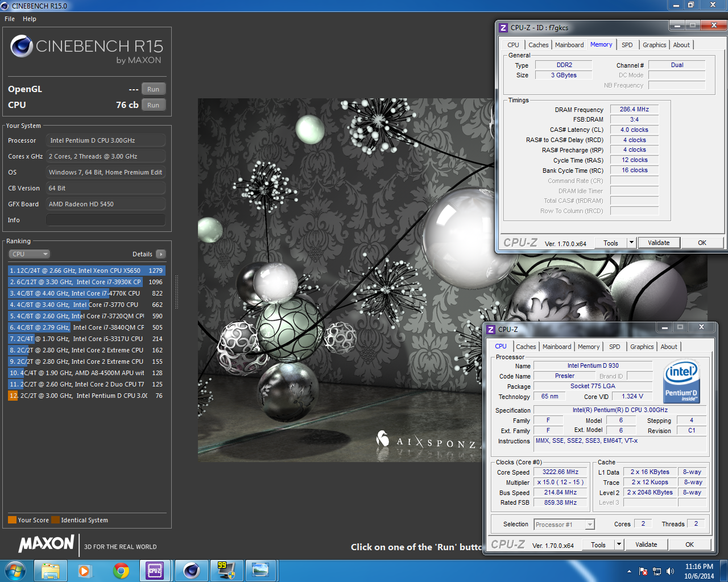Viewport: 728px width, 582px height.
Task: Open the Help menu in Cinebench
Action: tap(30, 19)
